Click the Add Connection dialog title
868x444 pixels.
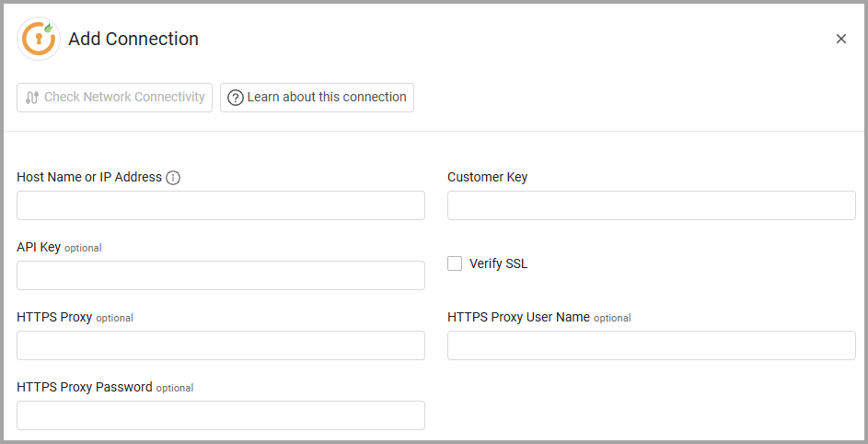point(133,39)
